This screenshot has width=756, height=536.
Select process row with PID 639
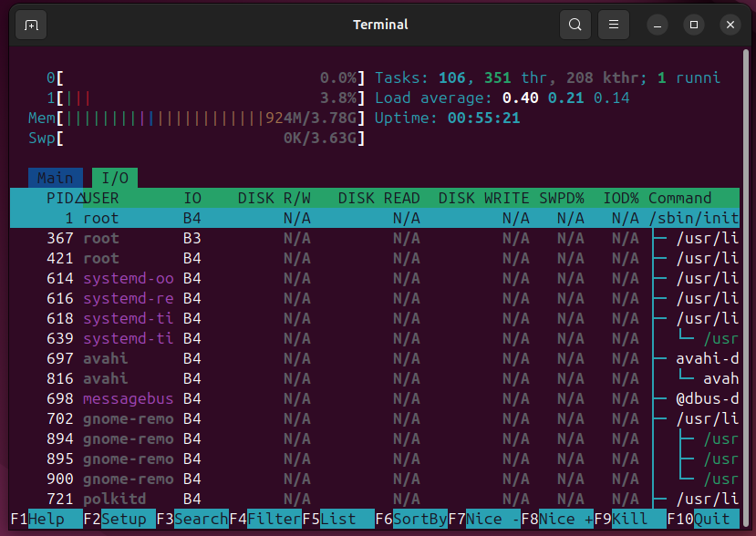pos(375,338)
